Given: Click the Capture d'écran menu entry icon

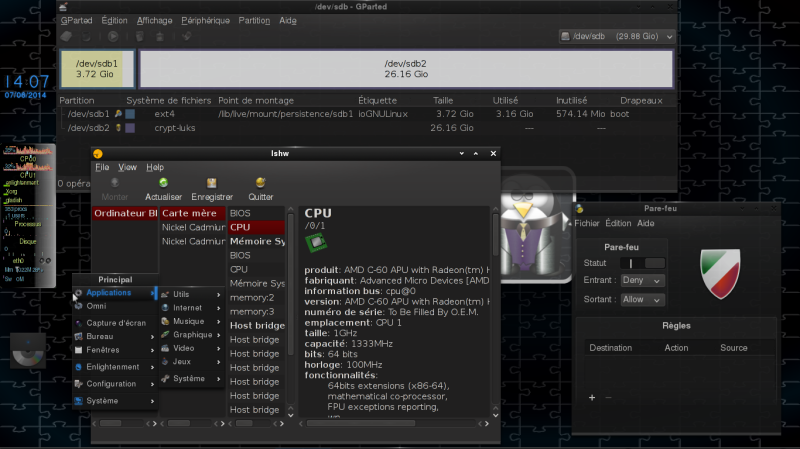Looking at the screenshot, I should (78, 323).
